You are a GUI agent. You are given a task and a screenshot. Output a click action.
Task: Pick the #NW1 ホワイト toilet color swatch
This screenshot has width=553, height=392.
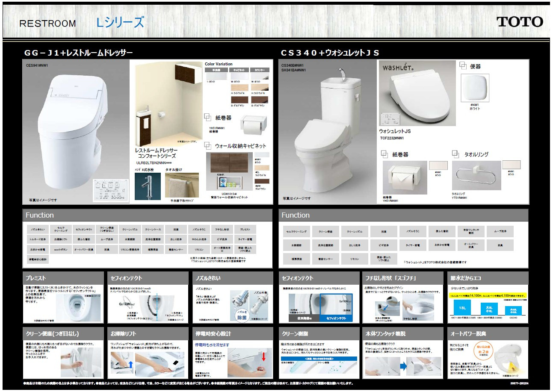pos(475,88)
